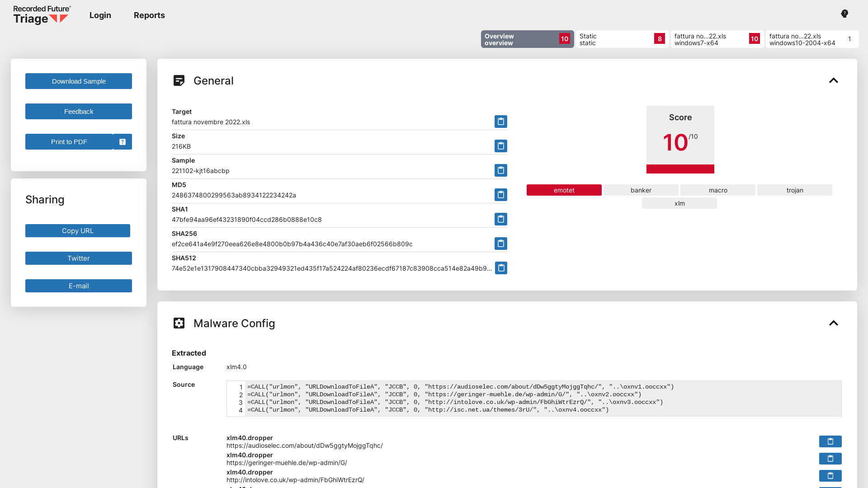Copy the MD5 hash to clipboard
The height and width of the screenshot is (488, 868).
[500, 195]
